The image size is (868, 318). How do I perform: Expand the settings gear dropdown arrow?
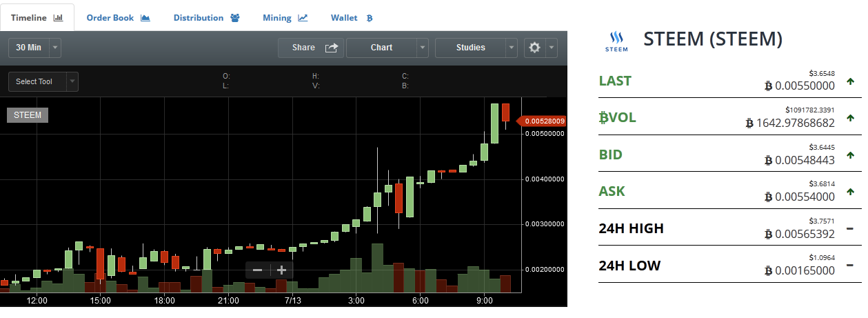click(x=552, y=48)
